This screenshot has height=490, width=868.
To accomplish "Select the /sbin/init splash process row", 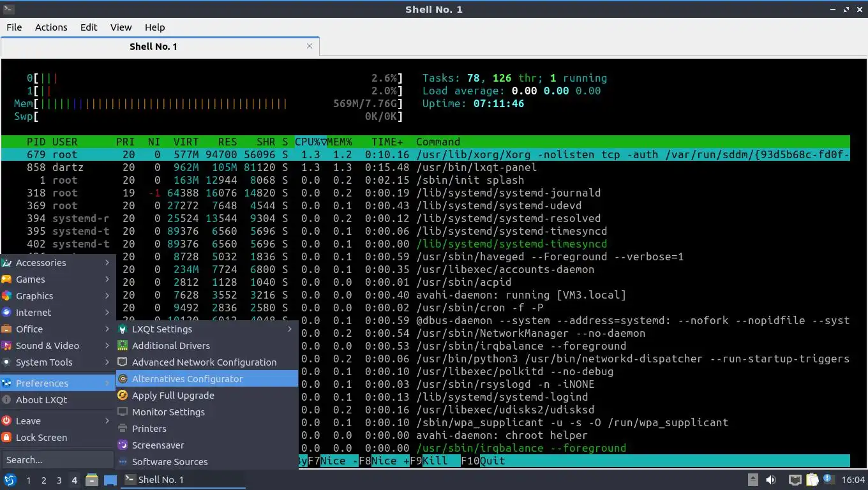I will pyautogui.click(x=426, y=180).
